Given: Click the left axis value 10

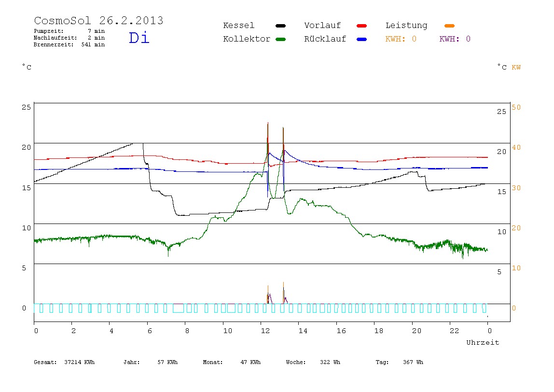Looking at the screenshot, I should (26, 228).
